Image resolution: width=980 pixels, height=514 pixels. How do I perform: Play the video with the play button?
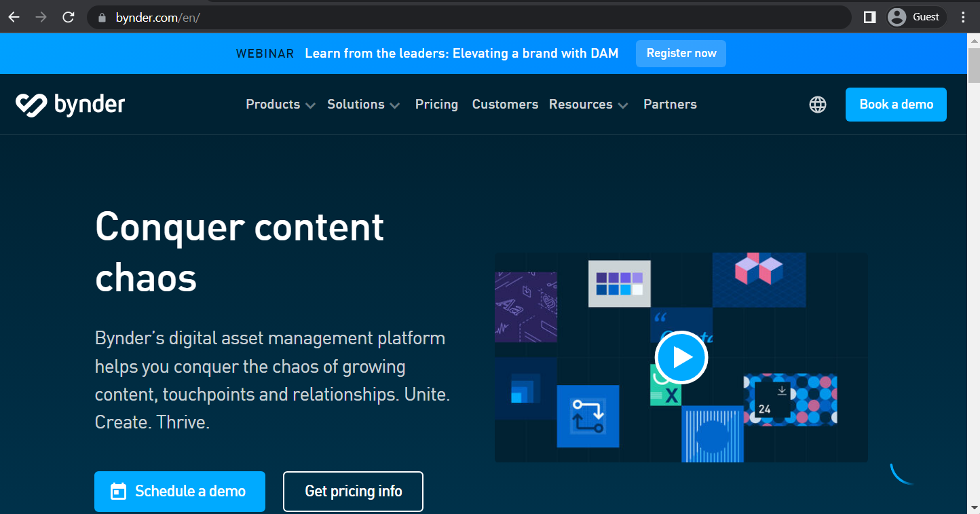(681, 357)
